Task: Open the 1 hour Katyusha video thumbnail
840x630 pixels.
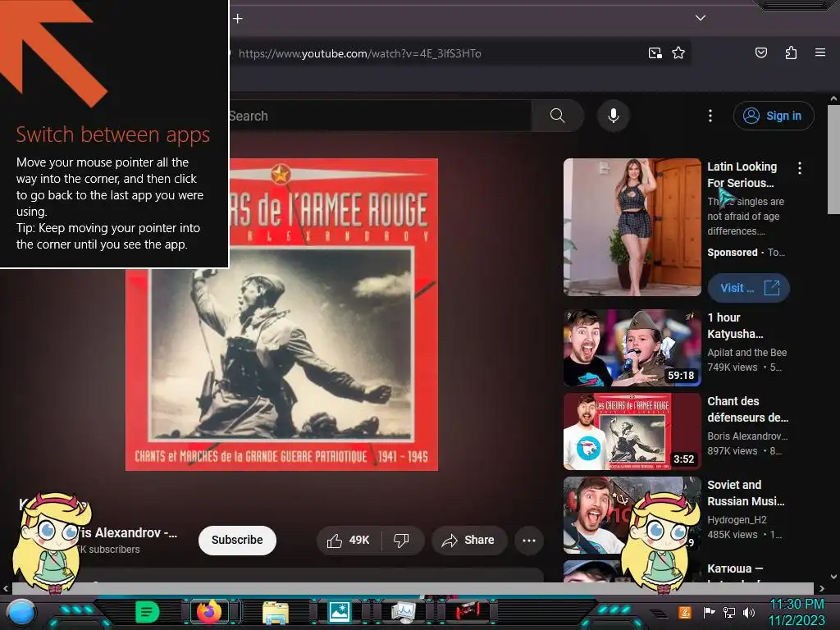Action: click(x=632, y=348)
